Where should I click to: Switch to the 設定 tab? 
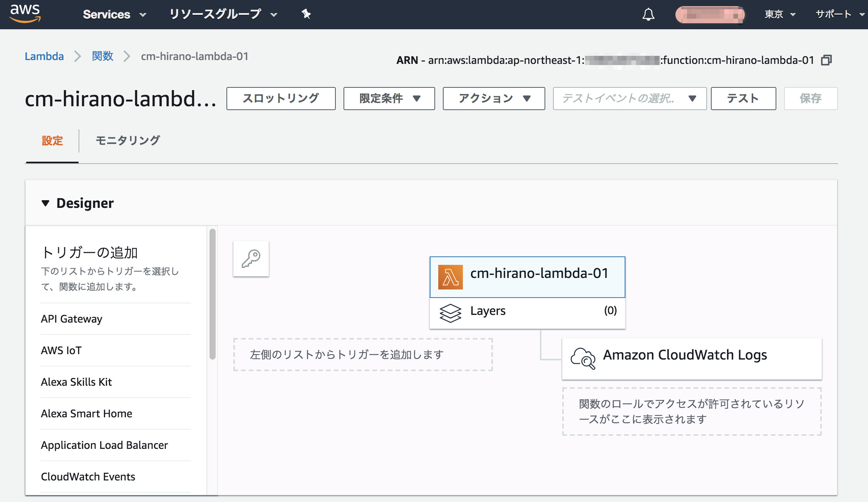(52, 141)
